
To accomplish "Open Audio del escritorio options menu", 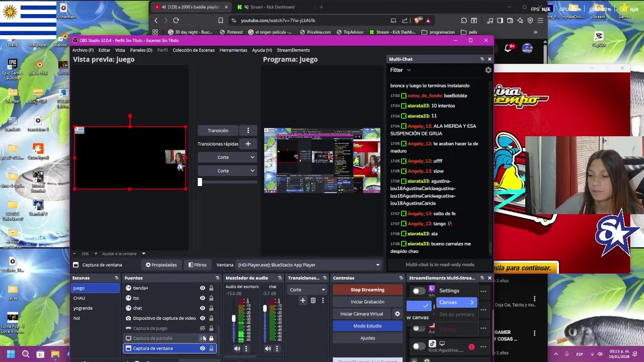I will pyautogui.click(x=246, y=348).
